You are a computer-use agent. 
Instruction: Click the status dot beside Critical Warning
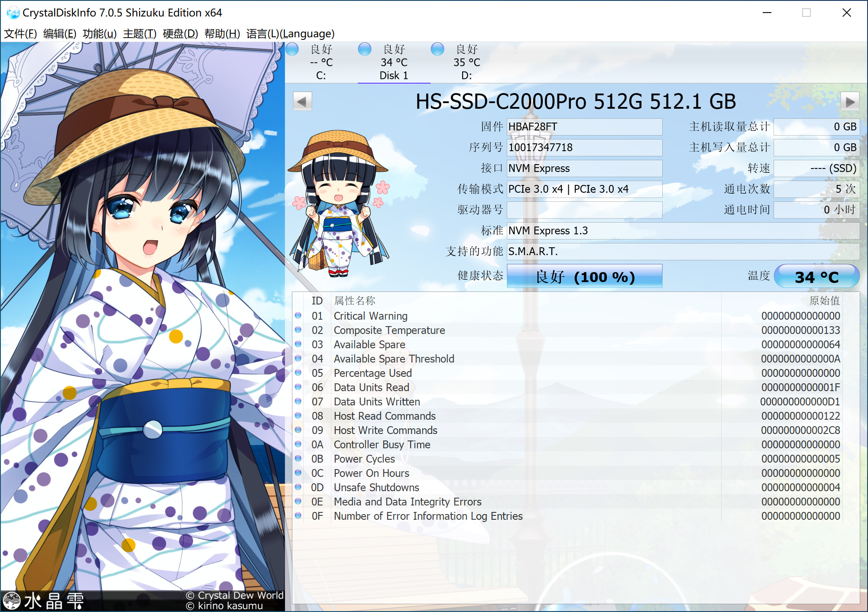[x=298, y=316]
